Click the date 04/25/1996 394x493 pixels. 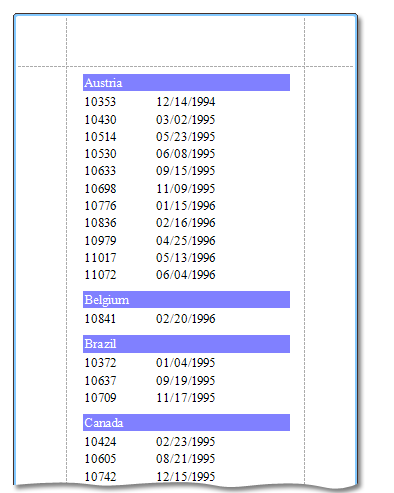tap(186, 241)
